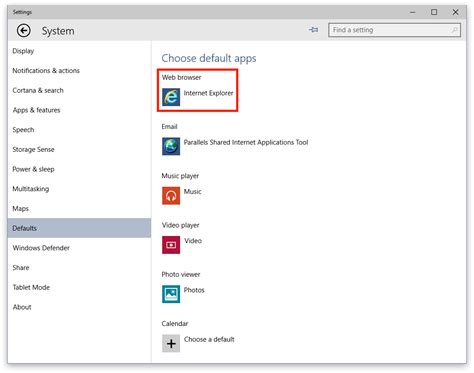Click the plus icon under Calendar
Viewport: 474px width, 373px height.
(x=171, y=343)
